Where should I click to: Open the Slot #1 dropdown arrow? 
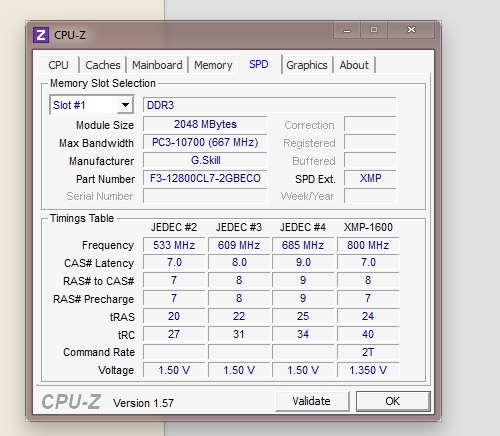tap(125, 105)
